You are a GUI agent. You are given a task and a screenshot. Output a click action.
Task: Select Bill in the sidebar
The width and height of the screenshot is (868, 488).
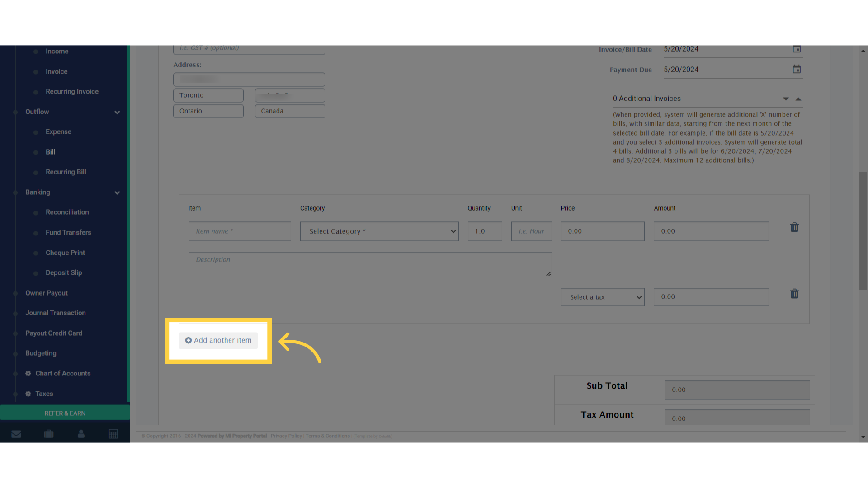[x=50, y=152]
